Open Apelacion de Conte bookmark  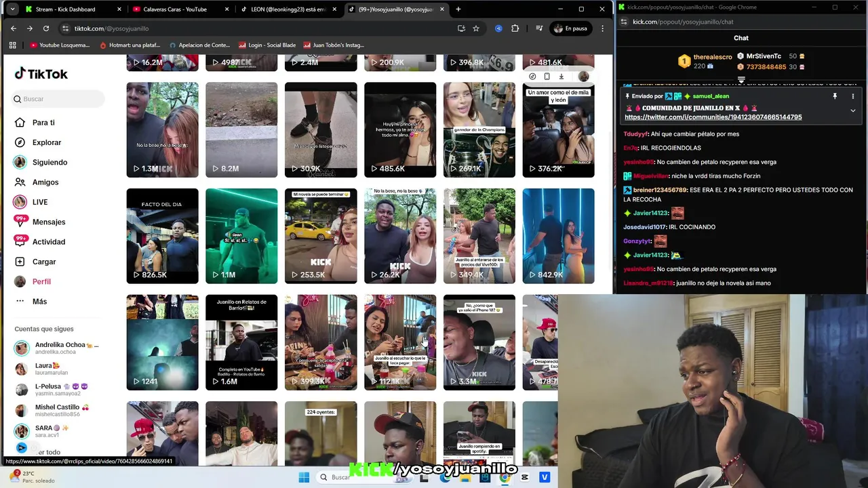200,45
